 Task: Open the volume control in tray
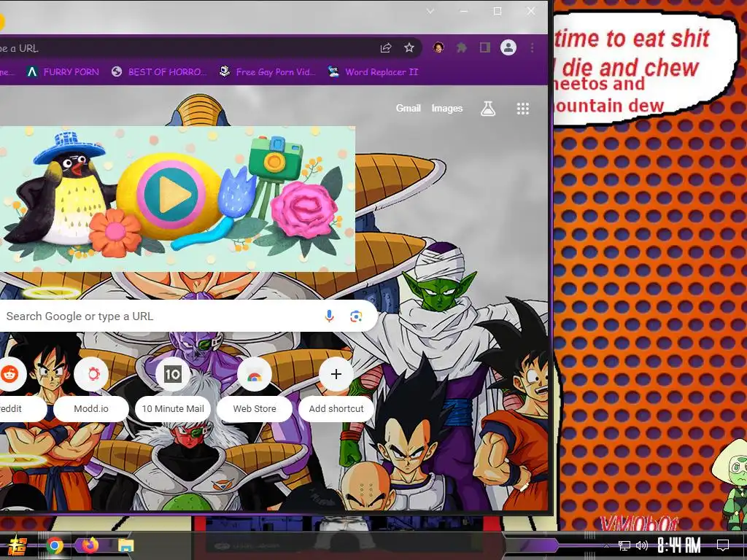(642, 545)
